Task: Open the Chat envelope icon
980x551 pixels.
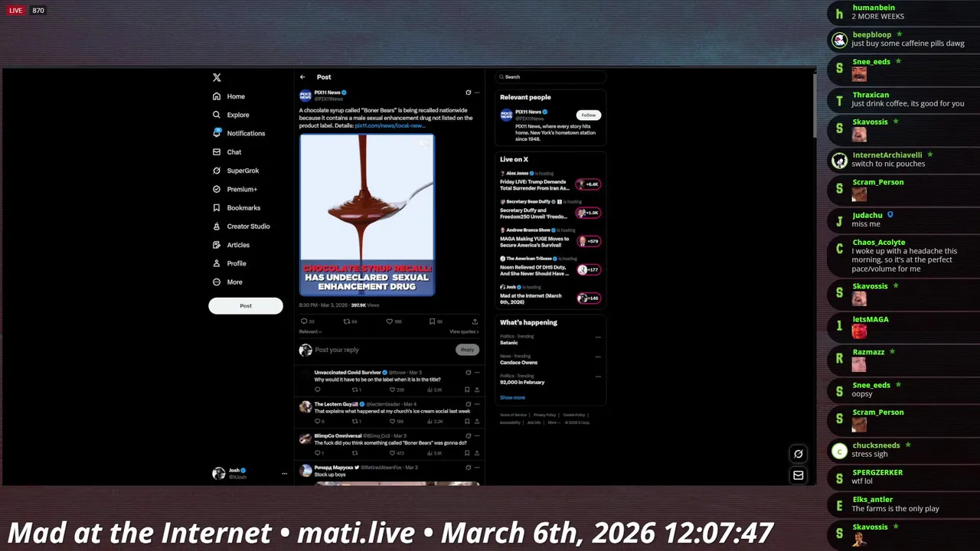Action: (x=217, y=152)
